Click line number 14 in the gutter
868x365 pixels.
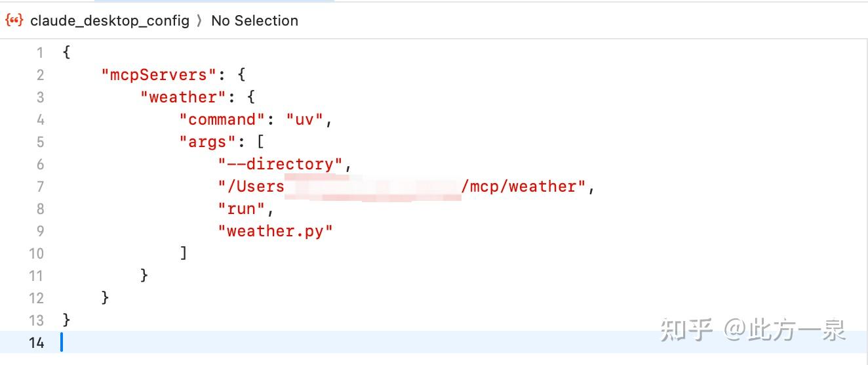point(37,343)
